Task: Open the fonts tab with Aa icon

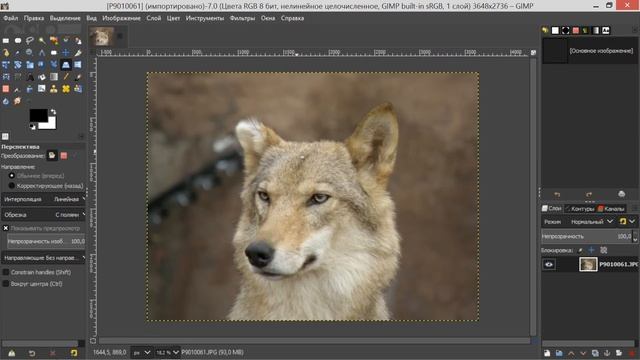Action: [x=606, y=31]
